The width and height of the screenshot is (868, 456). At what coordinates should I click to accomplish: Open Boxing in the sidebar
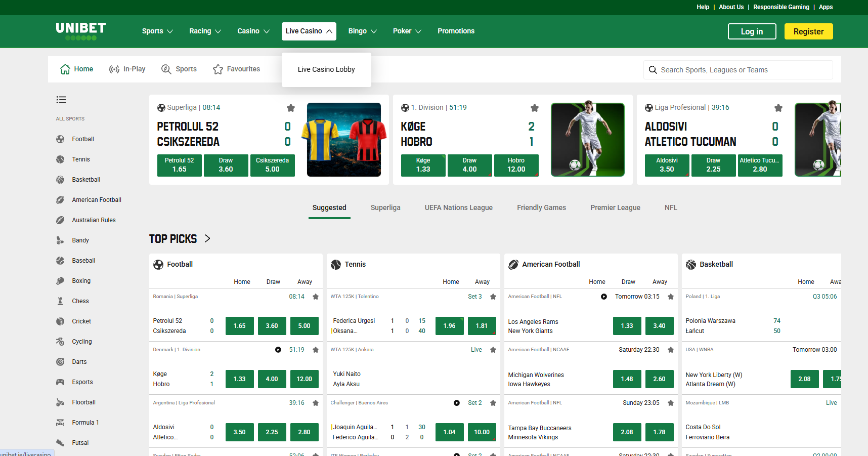tap(81, 281)
